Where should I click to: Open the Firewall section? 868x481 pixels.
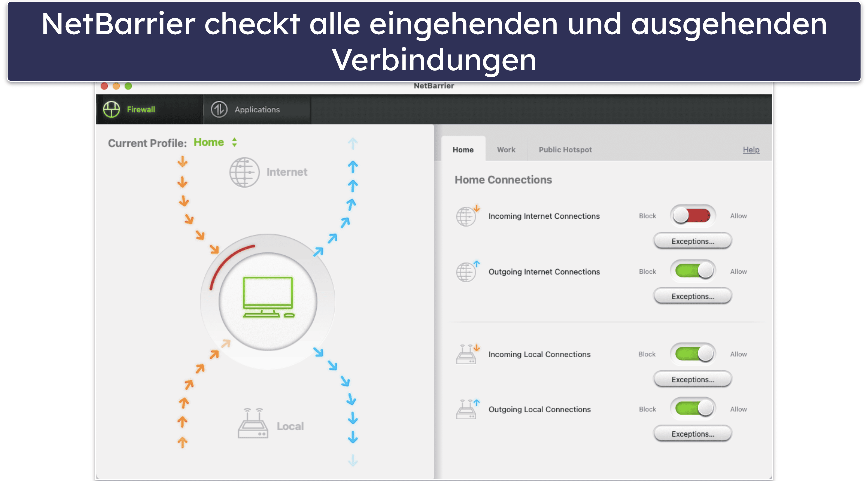click(x=149, y=109)
